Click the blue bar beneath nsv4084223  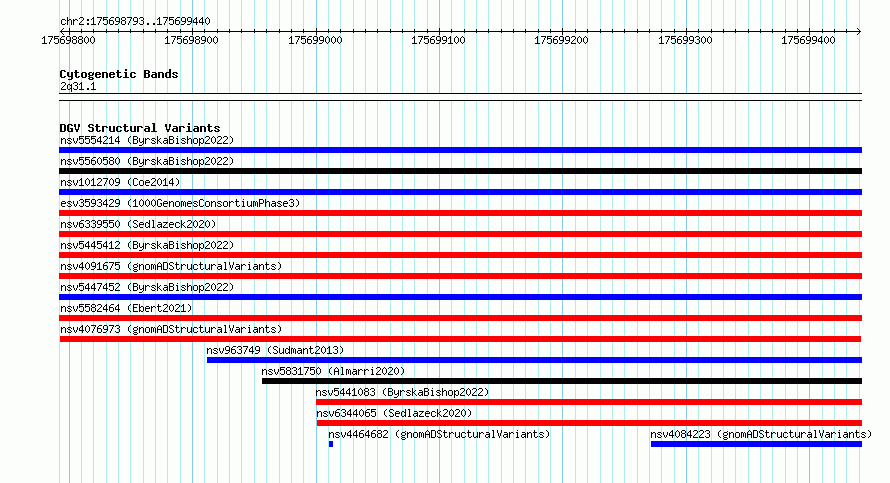click(x=757, y=444)
